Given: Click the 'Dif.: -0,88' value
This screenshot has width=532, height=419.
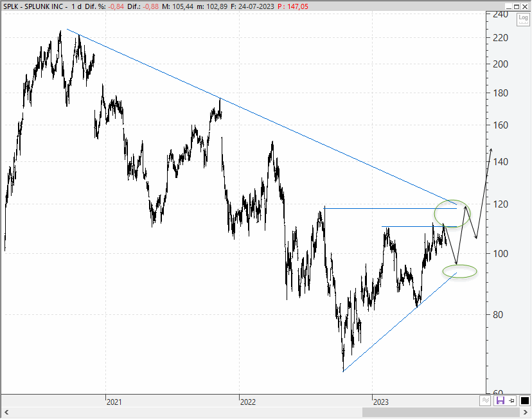Looking at the screenshot, I should pyautogui.click(x=143, y=6).
